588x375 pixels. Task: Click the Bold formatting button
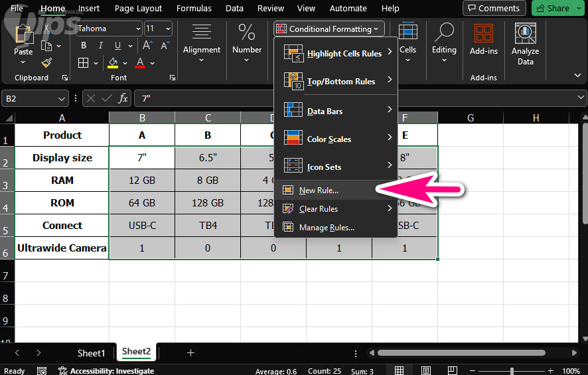click(84, 46)
